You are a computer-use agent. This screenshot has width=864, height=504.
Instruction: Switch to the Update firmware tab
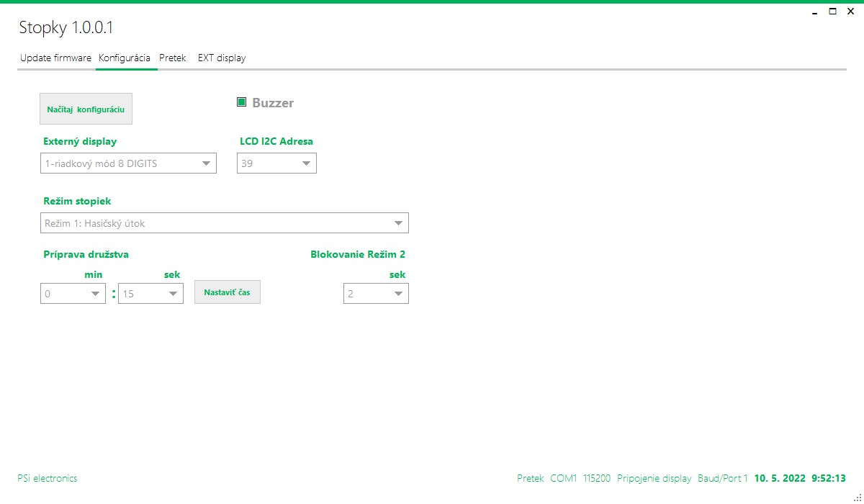point(55,58)
